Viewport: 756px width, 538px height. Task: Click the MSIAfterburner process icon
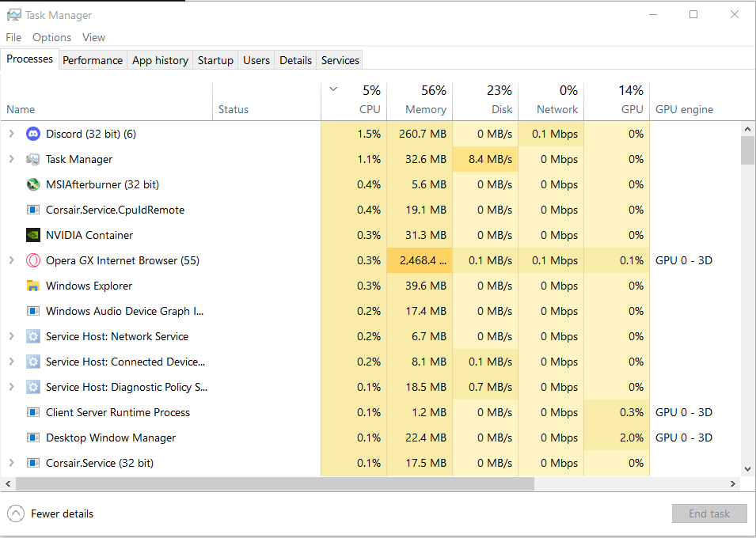(32, 184)
